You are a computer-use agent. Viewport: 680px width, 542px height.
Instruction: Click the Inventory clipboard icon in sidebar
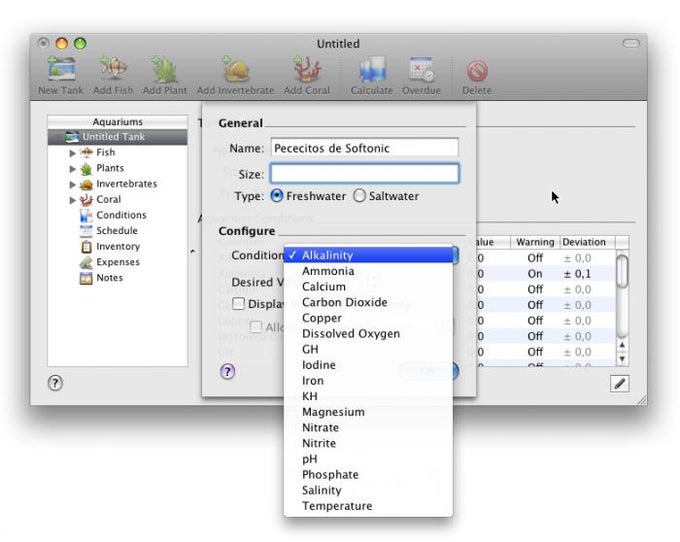(86, 247)
